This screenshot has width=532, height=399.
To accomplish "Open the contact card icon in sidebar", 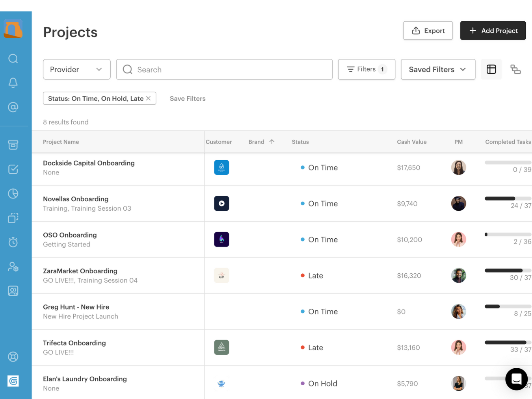I will tap(13, 291).
